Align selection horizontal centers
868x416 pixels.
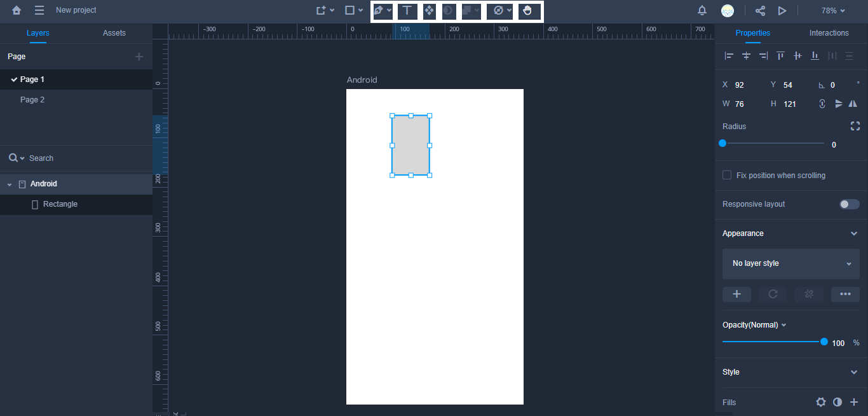pos(747,56)
